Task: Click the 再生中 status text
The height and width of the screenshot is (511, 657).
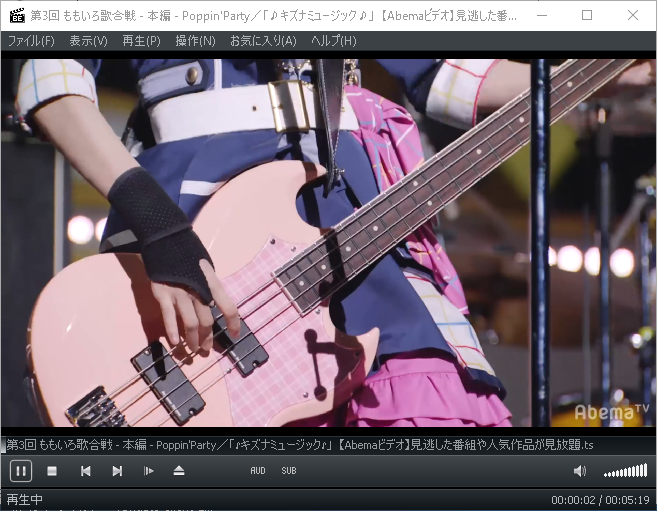Action: [25, 499]
